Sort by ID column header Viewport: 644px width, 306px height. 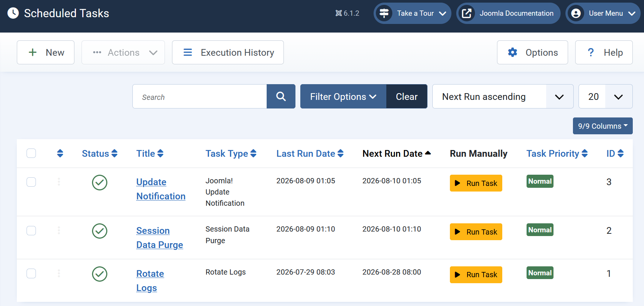click(x=615, y=153)
